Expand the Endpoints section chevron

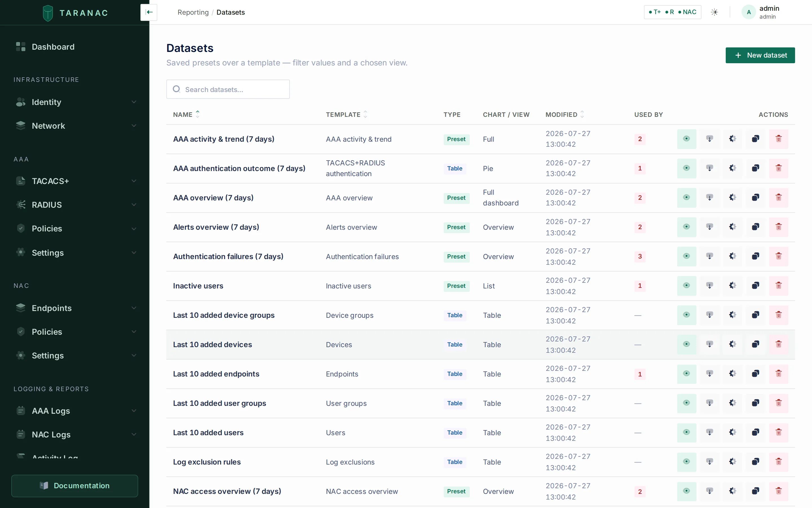(x=134, y=308)
